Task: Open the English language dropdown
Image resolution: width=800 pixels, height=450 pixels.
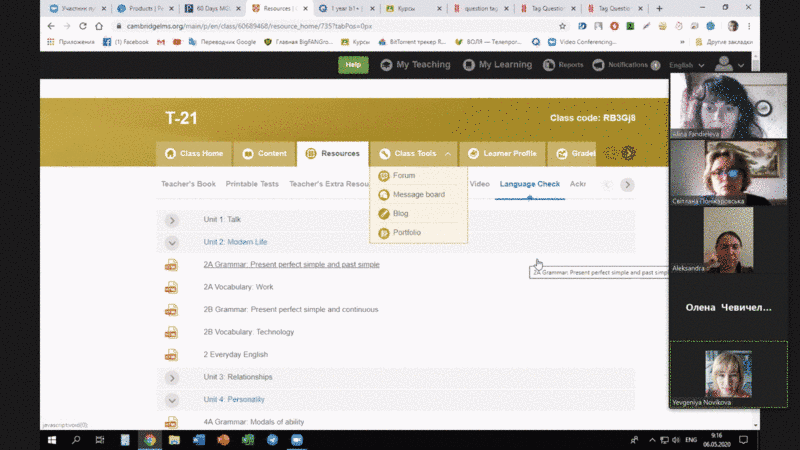Action: click(x=685, y=65)
